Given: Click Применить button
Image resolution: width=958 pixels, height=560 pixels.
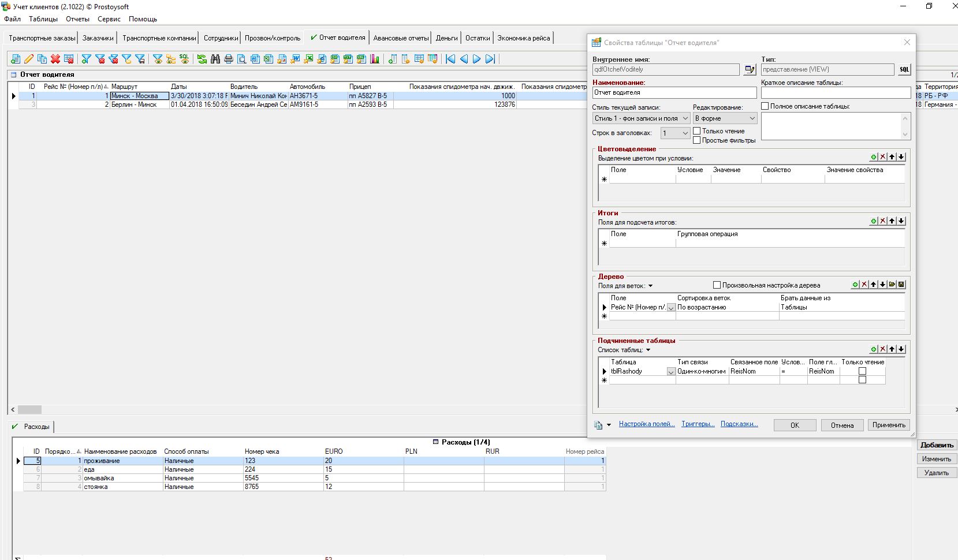Looking at the screenshot, I should pyautogui.click(x=889, y=425).
